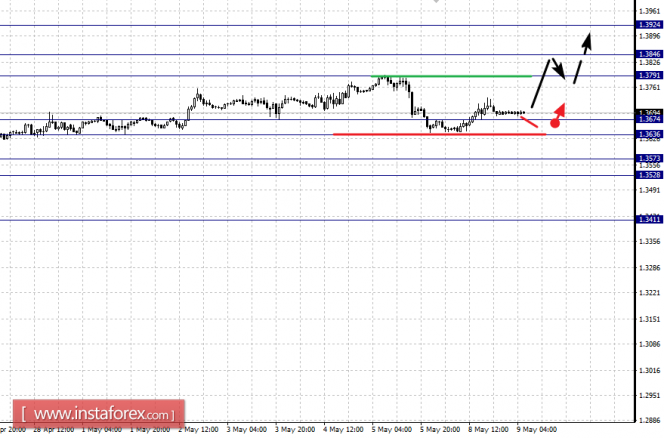Click the long black rising forecast line
The image size is (664, 438).
click(541, 83)
